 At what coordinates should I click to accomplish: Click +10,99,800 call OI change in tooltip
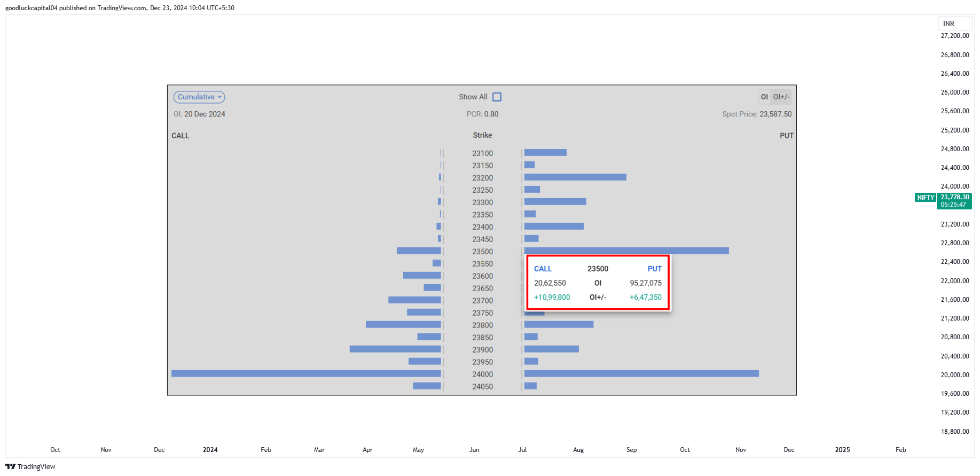(x=552, y=298)
